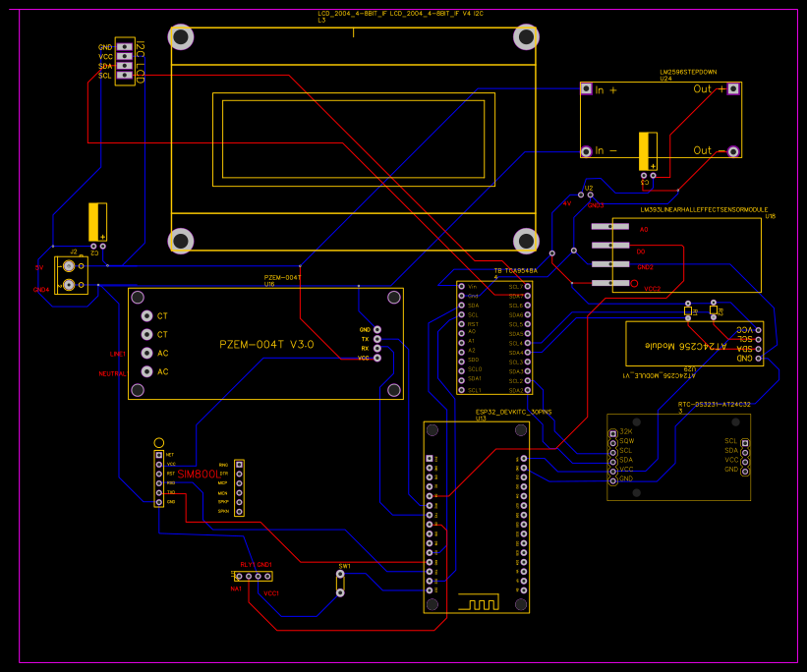
Task: Select VCC pad of I2C LCD header
Action: [125, 56]
